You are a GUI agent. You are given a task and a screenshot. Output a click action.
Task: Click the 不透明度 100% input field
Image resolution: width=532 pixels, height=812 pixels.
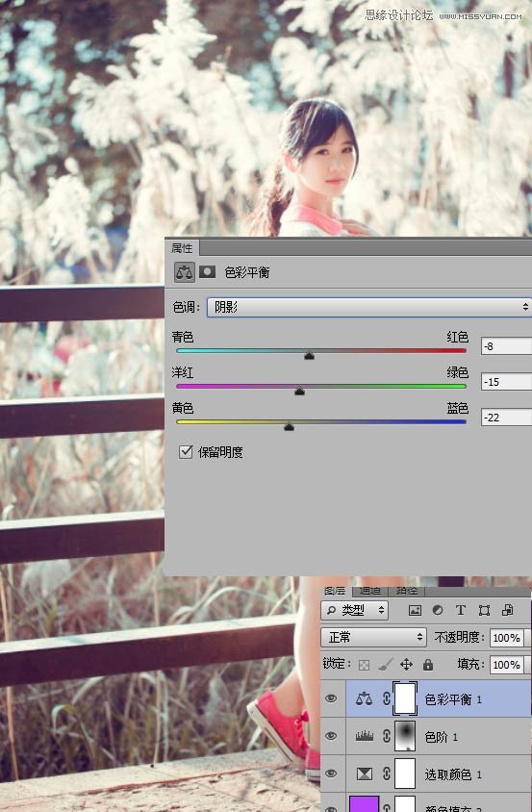click(x=507, y=638)
